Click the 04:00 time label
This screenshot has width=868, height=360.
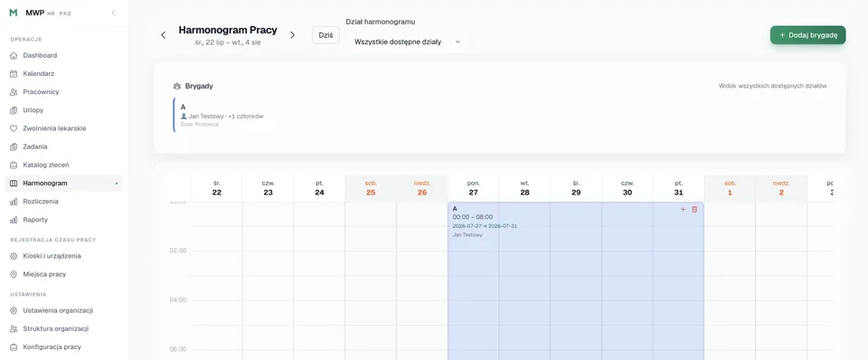point(178,299)
